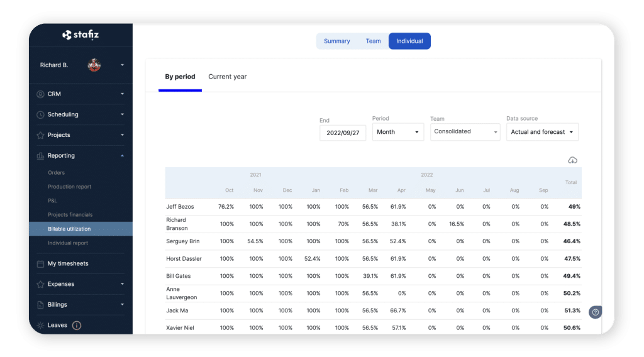Open the Data source dropdown
The height and width of the screenshot is (357, 644).
(x=542, y=132)
